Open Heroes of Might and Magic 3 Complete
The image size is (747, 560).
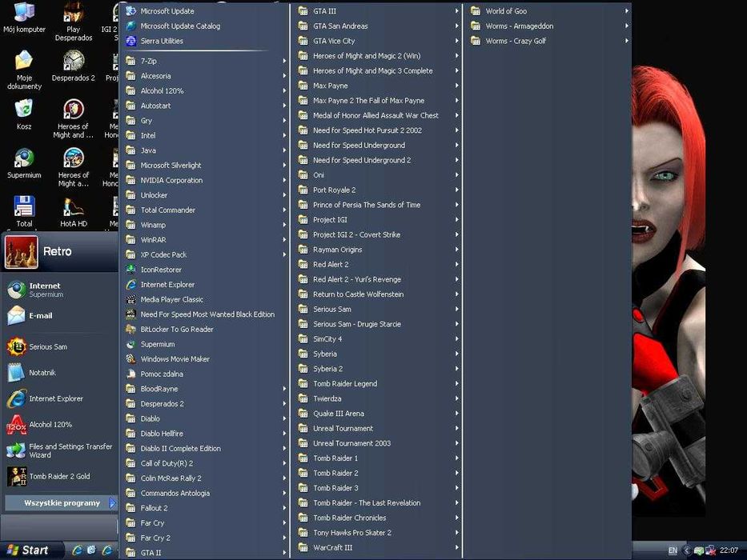tap(378, 70)
